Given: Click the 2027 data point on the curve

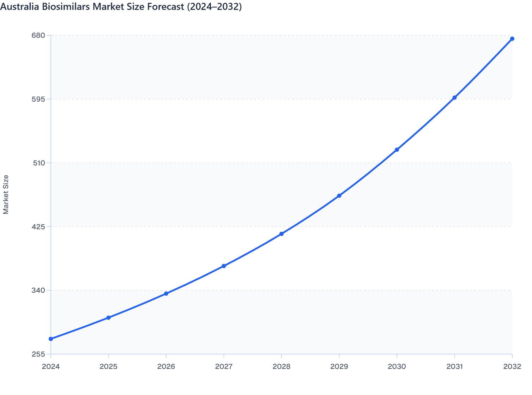Looking at the screenshot, I should pyautogui.click(x=224, y=266).
